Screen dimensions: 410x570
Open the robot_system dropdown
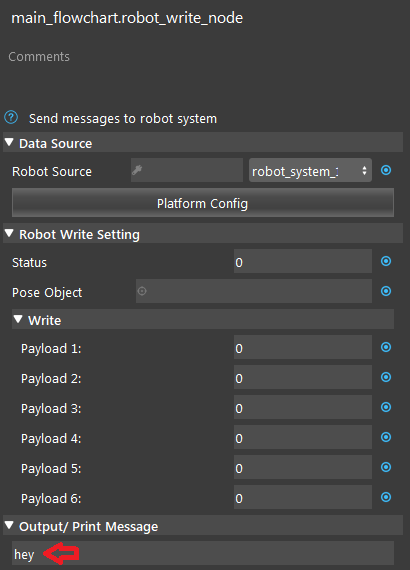click(310, 170)
